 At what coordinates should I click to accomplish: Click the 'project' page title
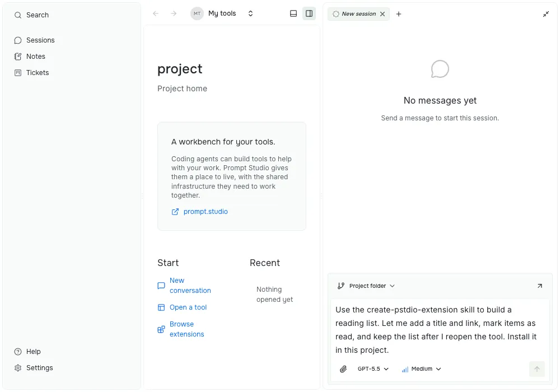(180, 69)
